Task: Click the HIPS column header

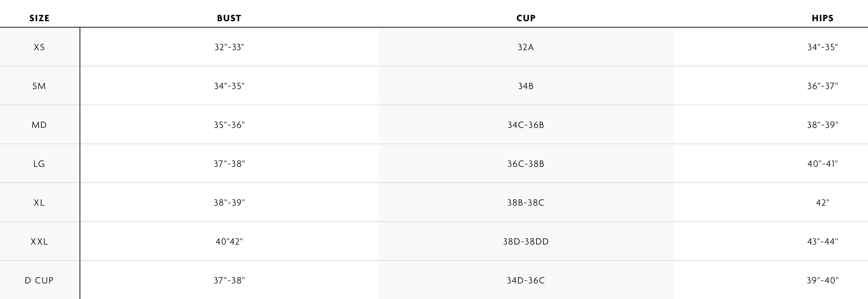Action: (x=823, y=18)
